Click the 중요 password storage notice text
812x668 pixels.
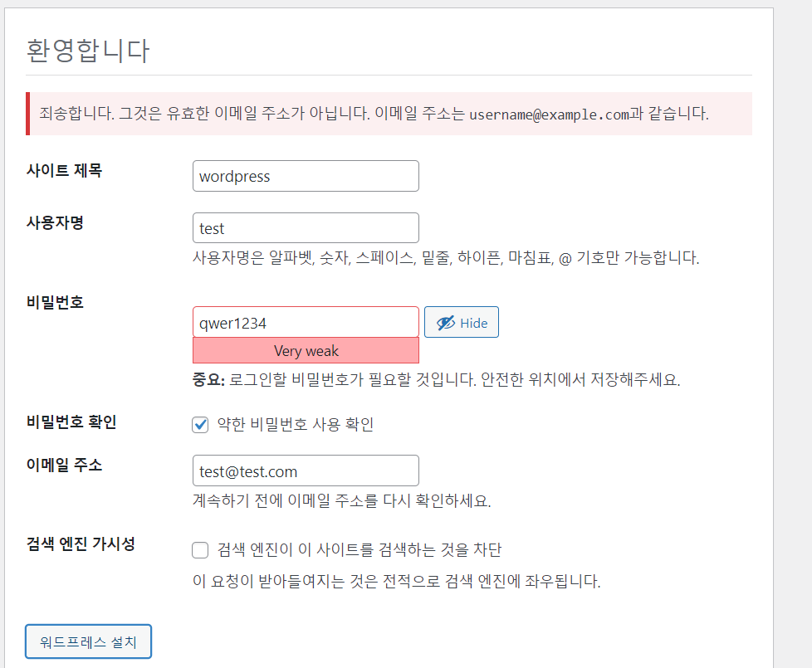coord(436,380)
